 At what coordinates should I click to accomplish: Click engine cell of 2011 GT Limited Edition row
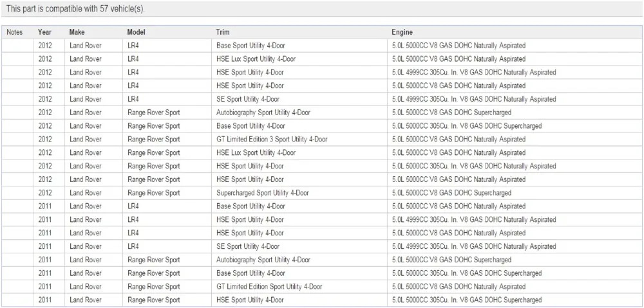[459, 287]
